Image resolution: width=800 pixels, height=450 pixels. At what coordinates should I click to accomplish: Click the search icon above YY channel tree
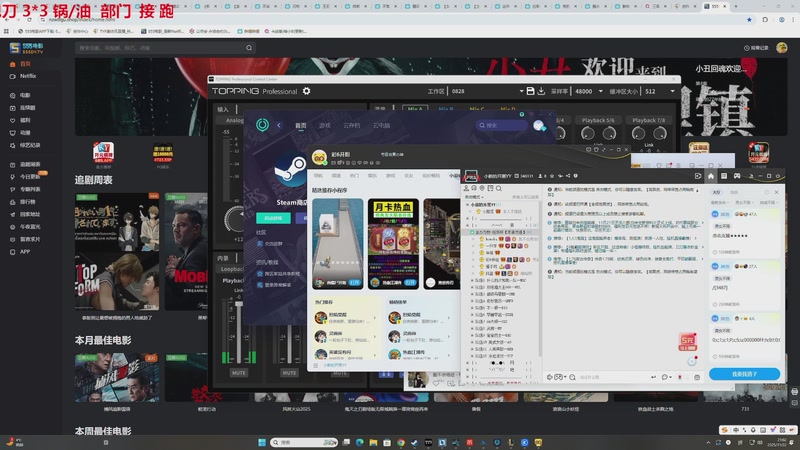[x=498, y=188]
